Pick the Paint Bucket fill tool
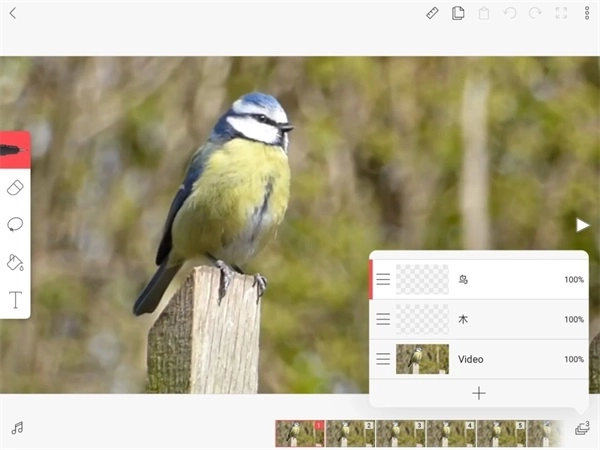The height and width of the screenshot is (450, 600). click(15, 262)
